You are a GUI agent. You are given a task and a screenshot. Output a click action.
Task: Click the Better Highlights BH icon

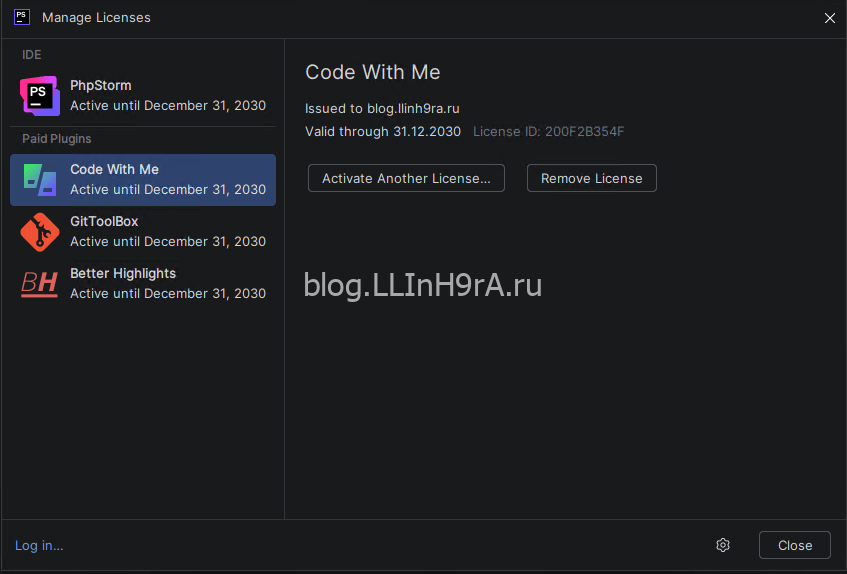pyautogui.click(x=40, y=284)
